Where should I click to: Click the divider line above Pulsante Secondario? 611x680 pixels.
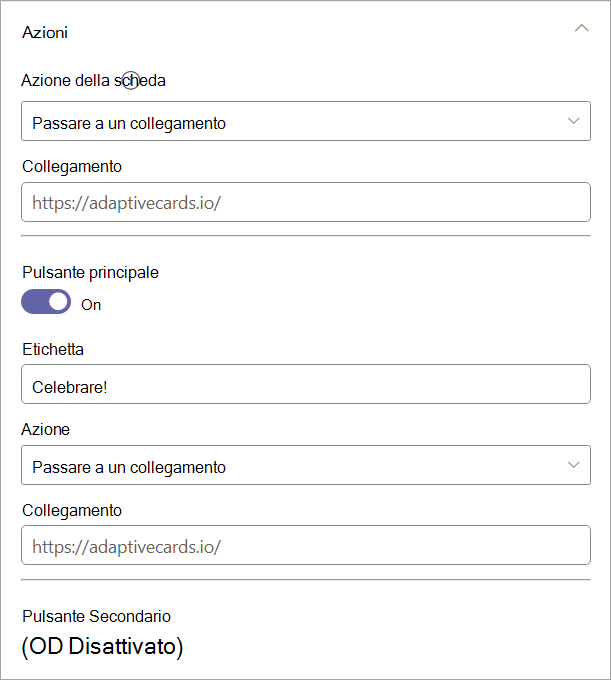coord(305,579)
